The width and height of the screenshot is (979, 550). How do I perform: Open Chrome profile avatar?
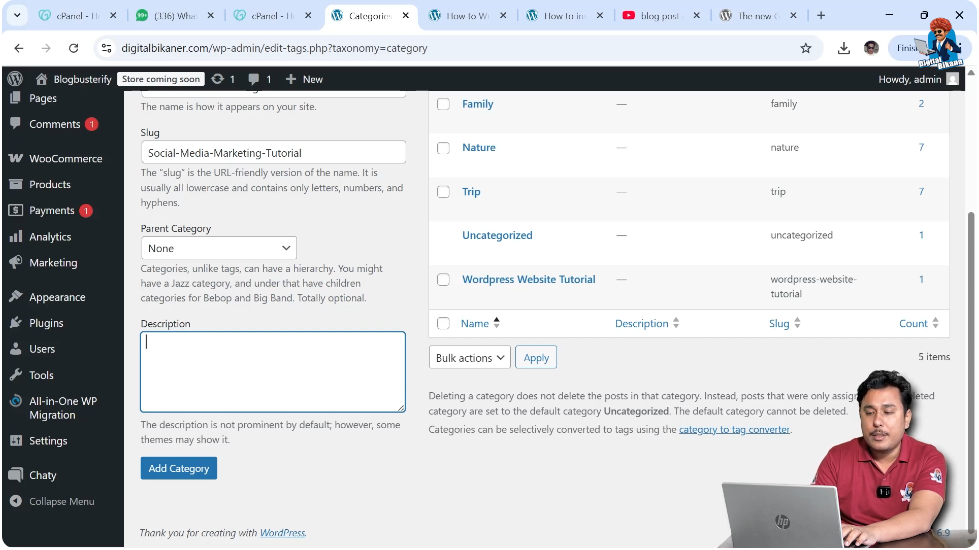tap(871, 48)
